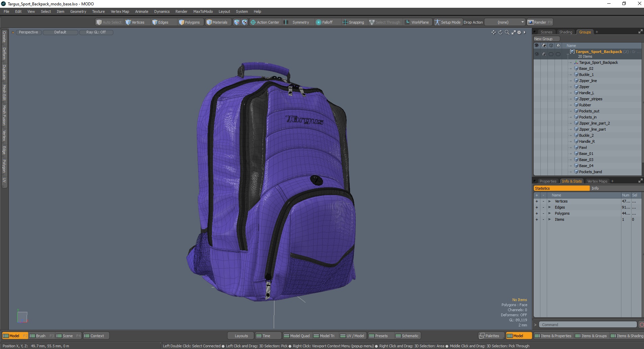The image size is (644, 349).
Task: Open the Default shading dropdown
Action: click(60, 32)
